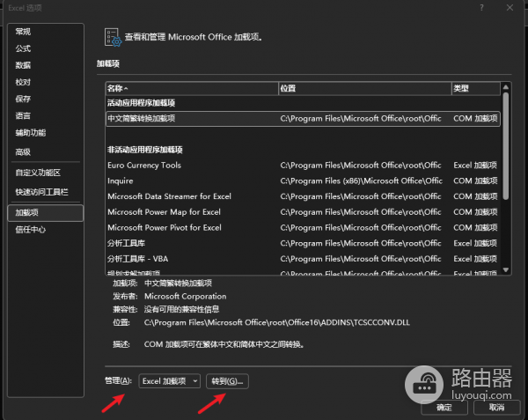Confirm with the 确定 button

click(x=444, y=408)
